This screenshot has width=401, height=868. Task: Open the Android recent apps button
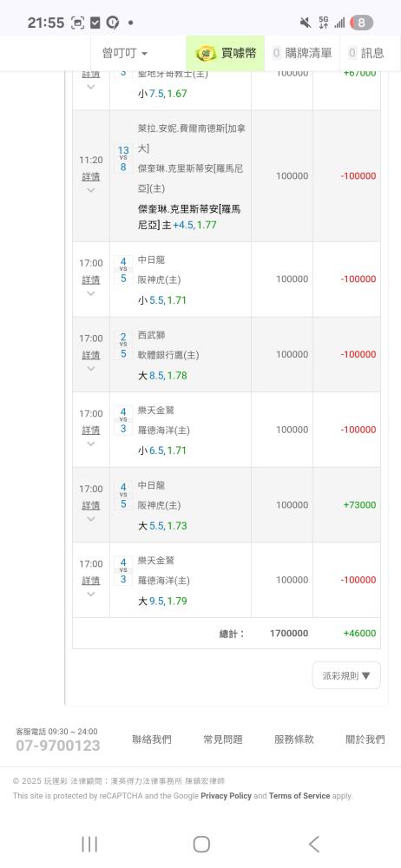point(89,844)
